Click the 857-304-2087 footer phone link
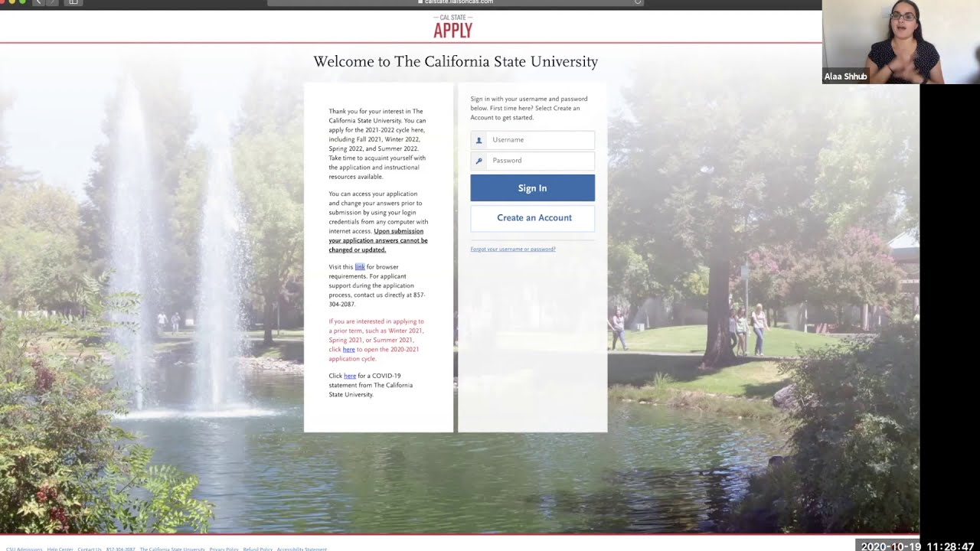 [x=120, y=549]
